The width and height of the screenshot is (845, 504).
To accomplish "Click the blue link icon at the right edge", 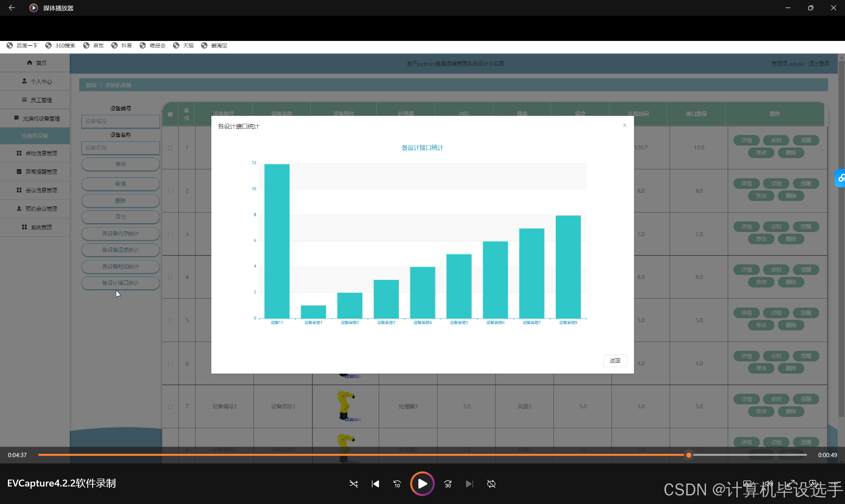I will tap(841, 178).
